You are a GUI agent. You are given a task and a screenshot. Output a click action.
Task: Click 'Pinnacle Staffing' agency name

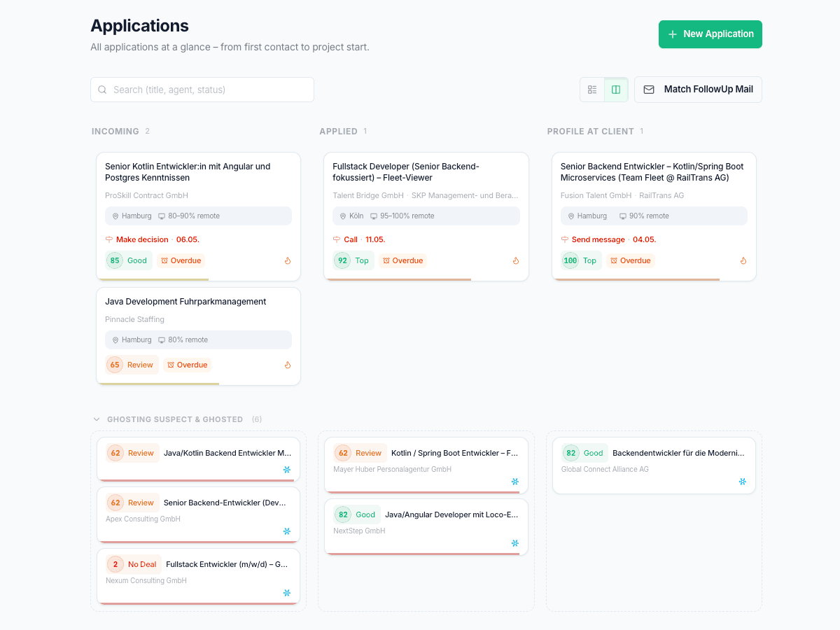tap(134, 319)
